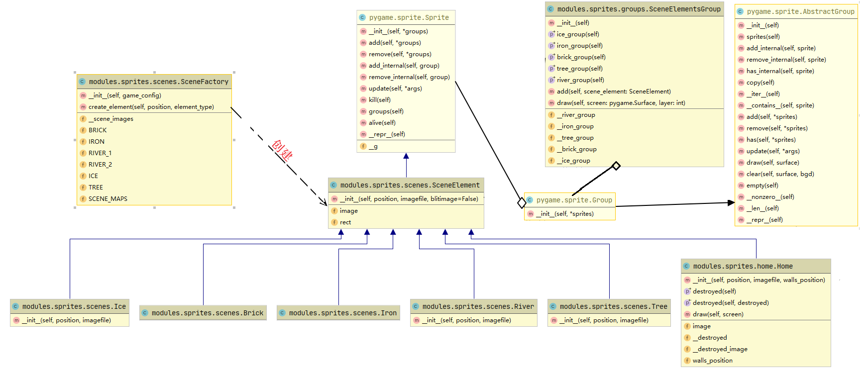The image size is (868, 376).
Task: Click method icon beside has_internal(self, sprite)
Action: click(x=741, y=71)
